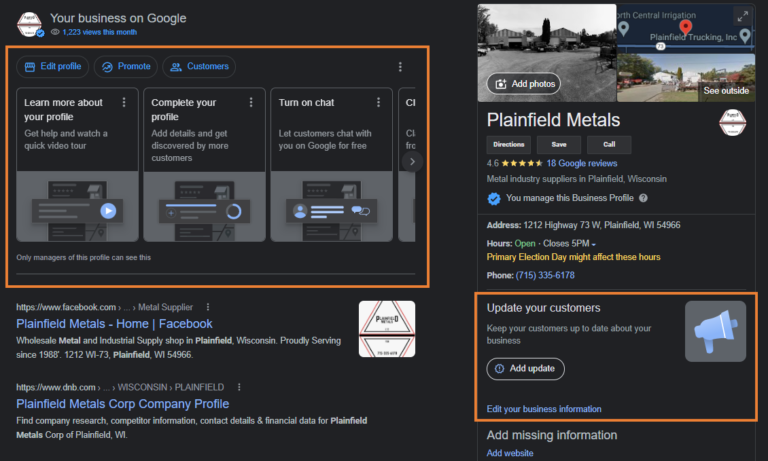Click the verified checkmark badge icon
The width and height of the screenshot is (768, 461).
494,198
